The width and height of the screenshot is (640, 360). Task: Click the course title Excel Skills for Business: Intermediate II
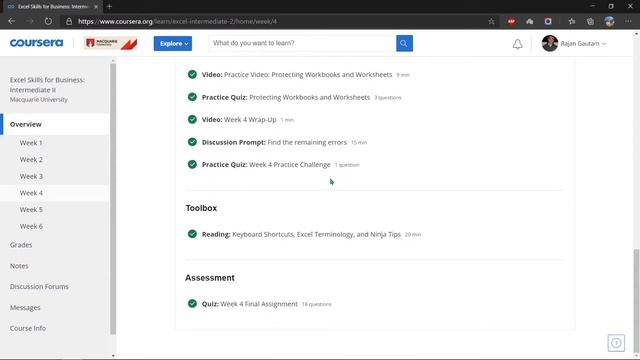pyautogui.click(x=47, y=84)
